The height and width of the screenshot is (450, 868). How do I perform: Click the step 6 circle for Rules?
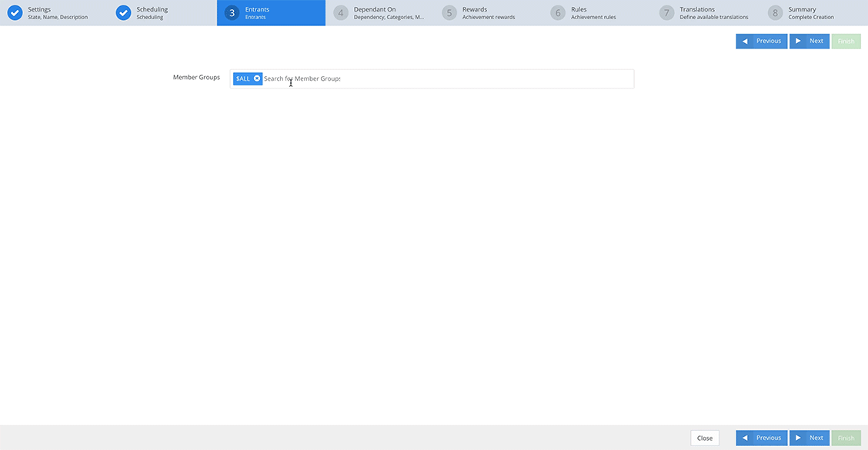coord(558,13)
